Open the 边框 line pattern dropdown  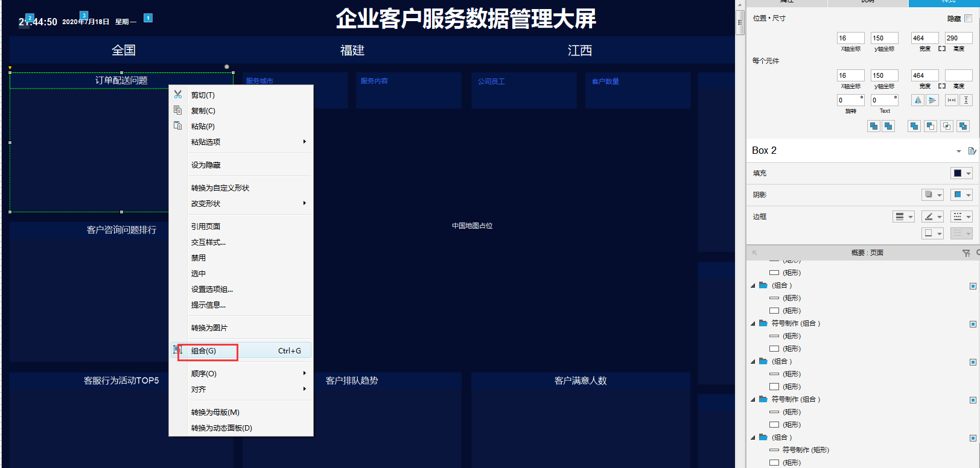click(x=962, y=217)
